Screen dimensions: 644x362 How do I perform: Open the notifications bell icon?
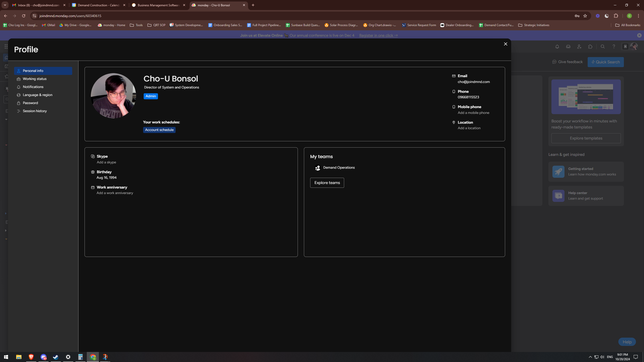[557, 47]
